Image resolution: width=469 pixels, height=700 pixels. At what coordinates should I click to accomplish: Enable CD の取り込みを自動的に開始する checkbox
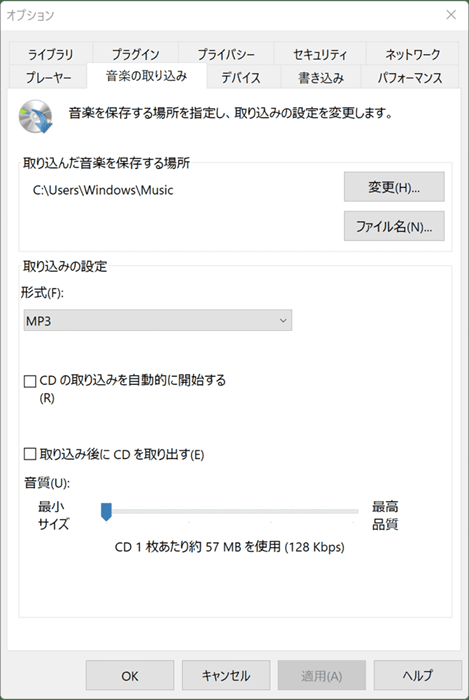click(x=29, y=381)
